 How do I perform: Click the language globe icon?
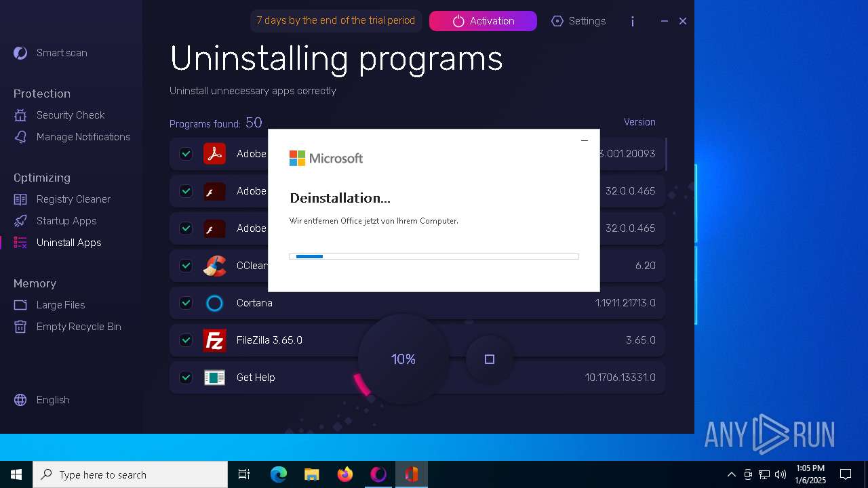coord(20,400)
